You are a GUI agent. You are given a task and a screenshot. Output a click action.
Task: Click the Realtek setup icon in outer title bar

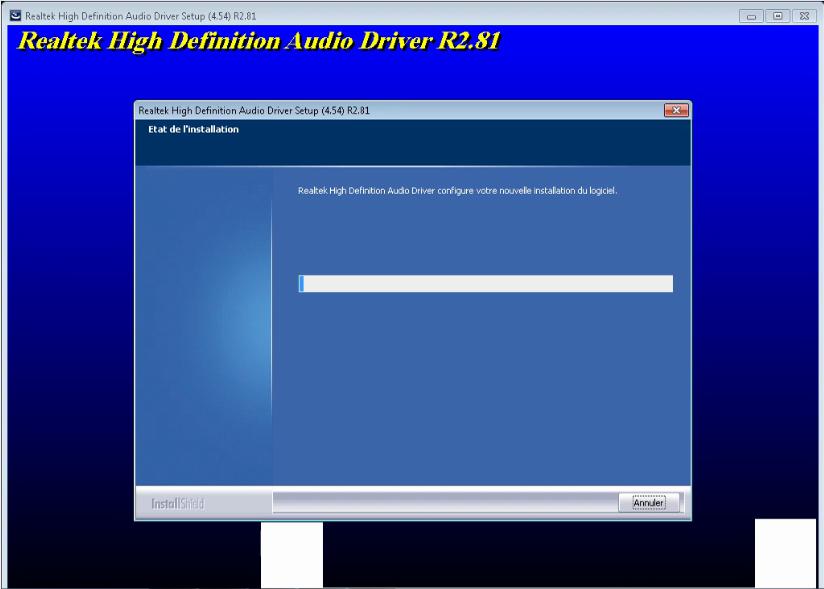16,16
